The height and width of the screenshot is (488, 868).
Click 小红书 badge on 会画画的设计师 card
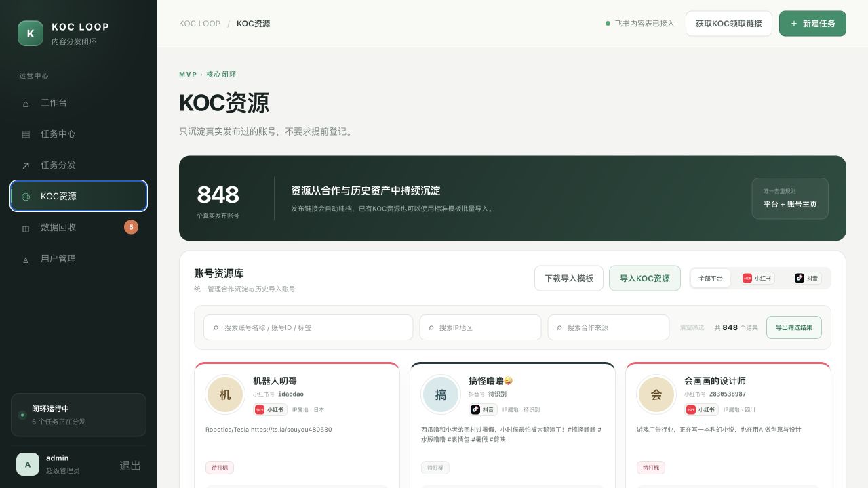coord(701,410)
